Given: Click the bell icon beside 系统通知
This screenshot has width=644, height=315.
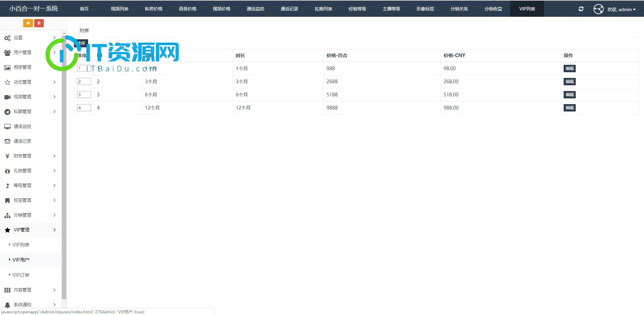Looking at the screenshot, I should click(x=7, y=305).
